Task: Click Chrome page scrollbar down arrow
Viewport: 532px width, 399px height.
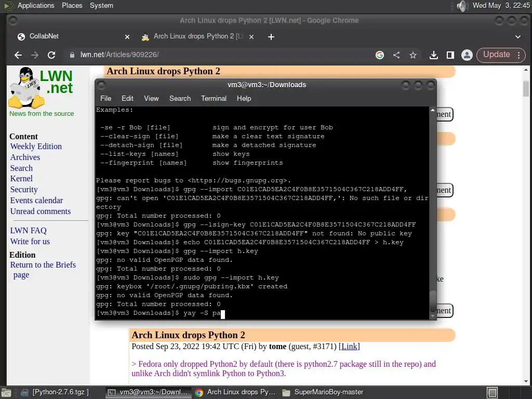Action: 526,381
